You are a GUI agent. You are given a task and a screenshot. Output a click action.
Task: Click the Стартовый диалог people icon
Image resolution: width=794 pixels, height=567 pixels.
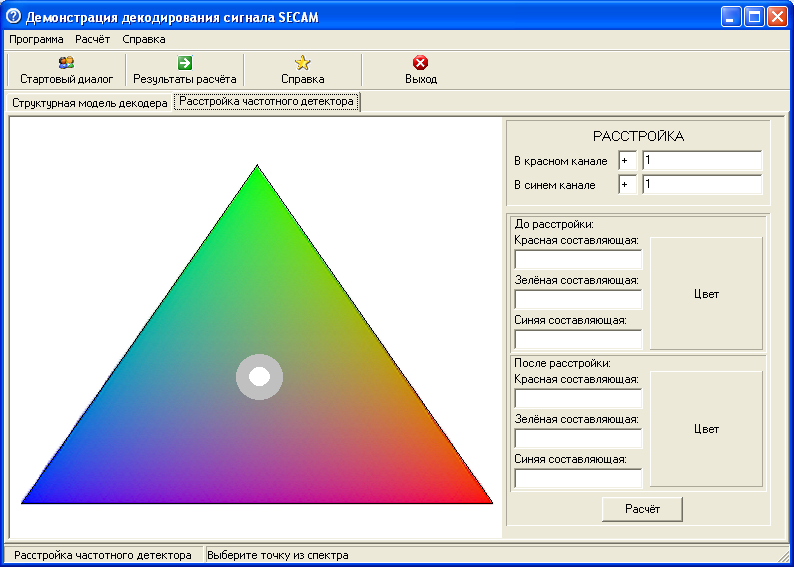click(x=66, y=63)
